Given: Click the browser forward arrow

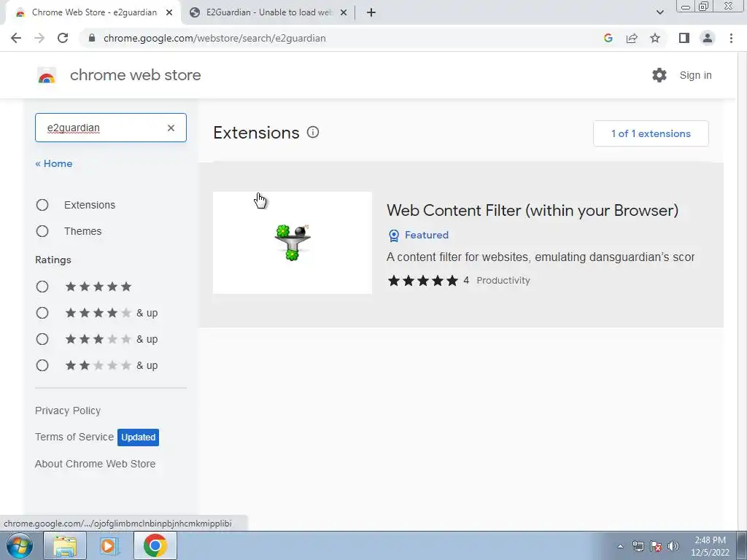Looking at the screenshot, I should 39,38.
